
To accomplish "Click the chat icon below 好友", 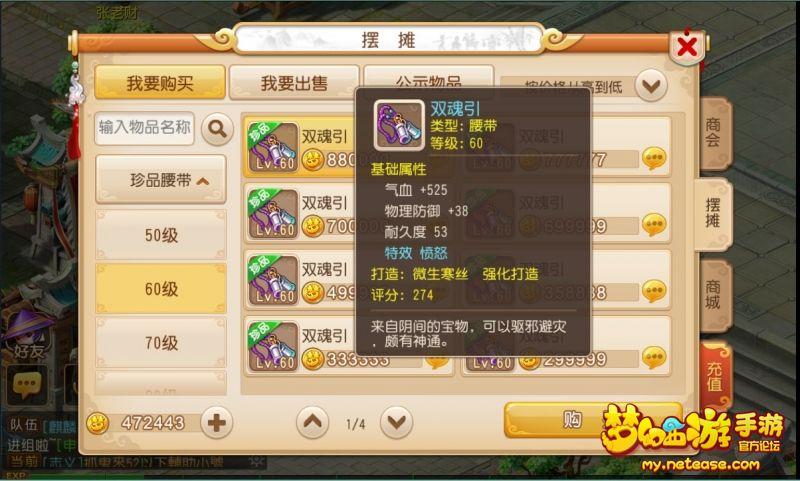I will pyautogui.click(x=27, y=385).
